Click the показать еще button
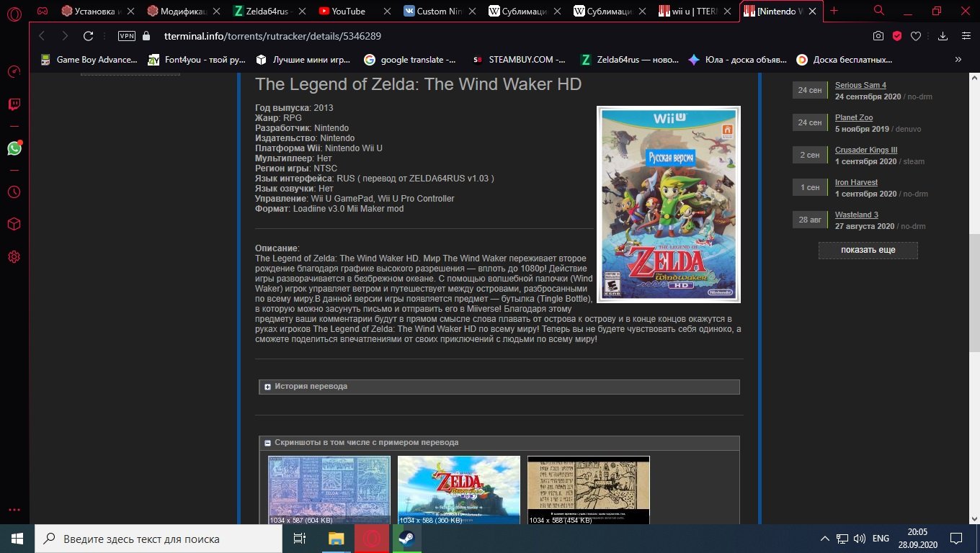980x553 pixels. 868,250
